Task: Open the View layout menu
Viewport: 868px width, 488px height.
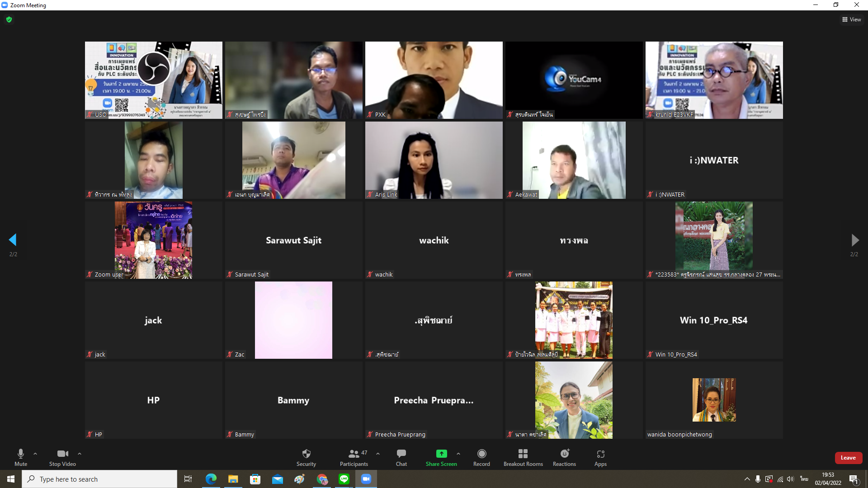Action: 851,19
